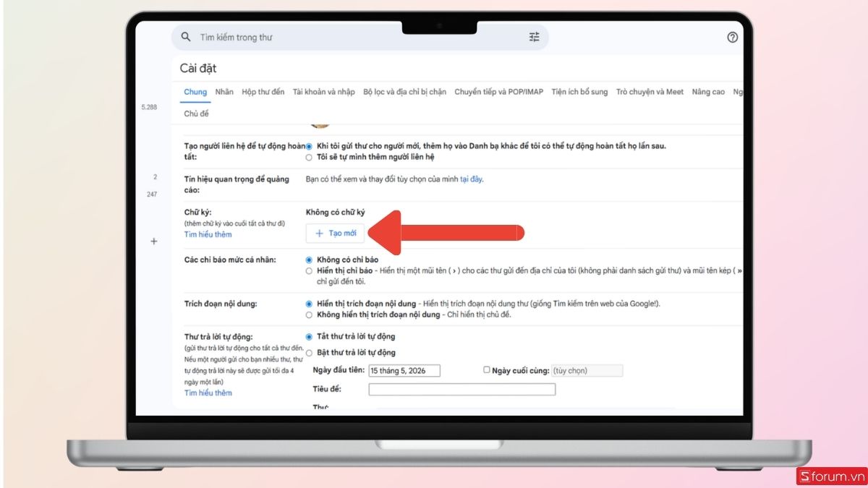Select 'Khi tôi gửi thư cho người mới' radio
This screenshot has width=868, height=488.
[x=310, y=146]
